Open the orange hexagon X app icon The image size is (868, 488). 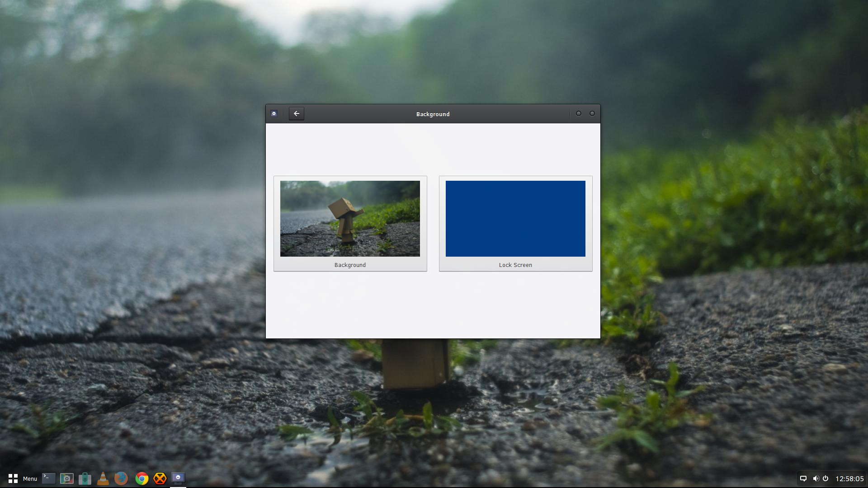point(160,479)
